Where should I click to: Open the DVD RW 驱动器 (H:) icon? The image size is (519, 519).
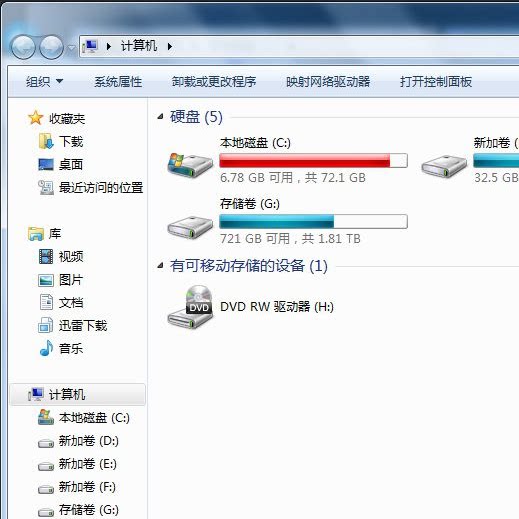pos(190,307)
